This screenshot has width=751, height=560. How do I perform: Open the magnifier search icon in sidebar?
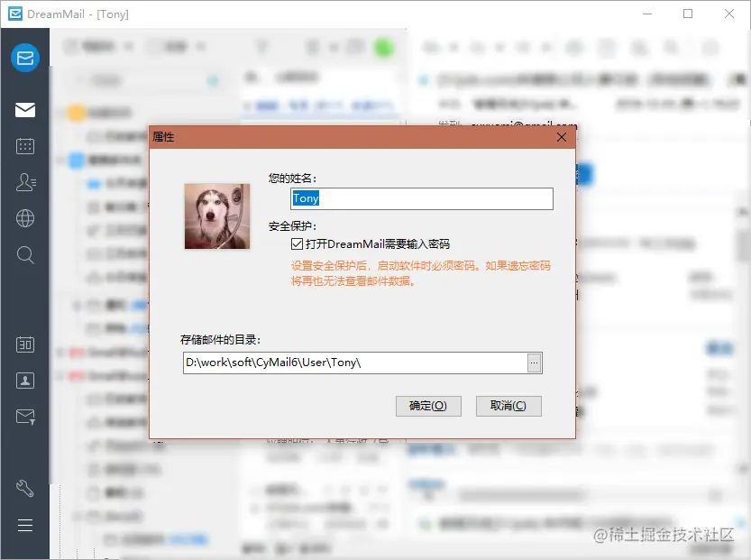pos(25,255)
